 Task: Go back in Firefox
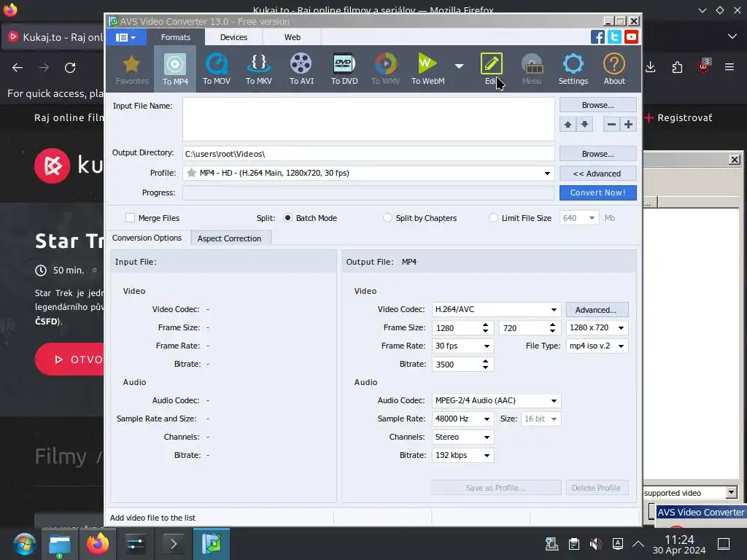click(x=18, y=68)
